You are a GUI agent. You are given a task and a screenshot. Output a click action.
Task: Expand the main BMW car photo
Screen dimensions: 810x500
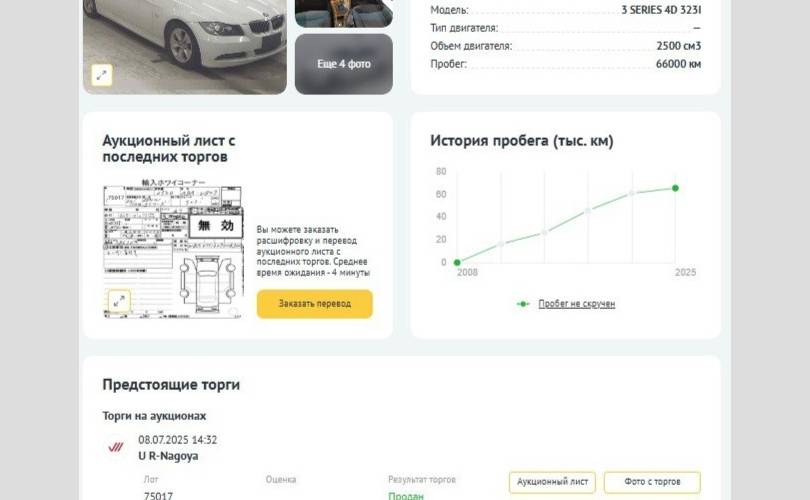(x=102, y=75)
